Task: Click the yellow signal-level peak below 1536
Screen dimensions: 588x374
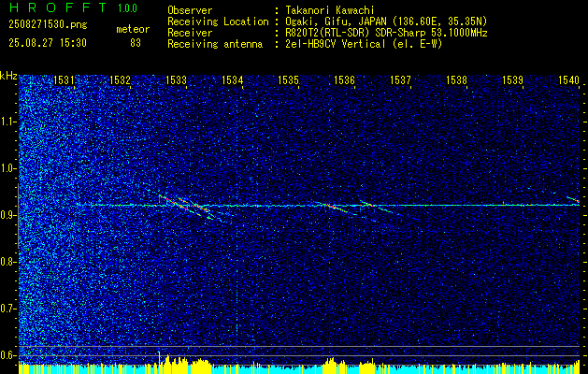Action: point(333,365)
